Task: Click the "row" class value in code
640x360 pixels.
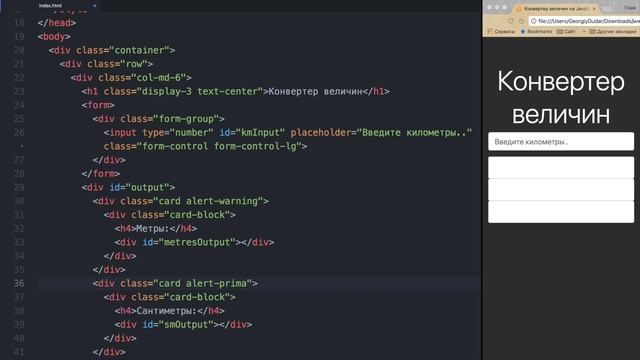Action: tap(133, 64)
